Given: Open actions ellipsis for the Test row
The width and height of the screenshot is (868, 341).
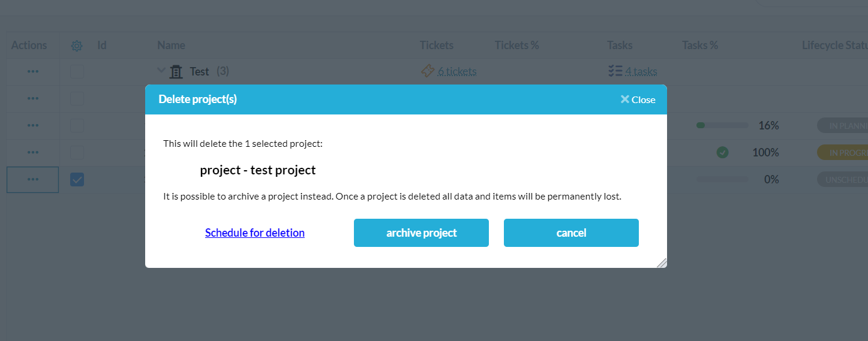Looking at the screenshot, I should [x=33, y=71].
